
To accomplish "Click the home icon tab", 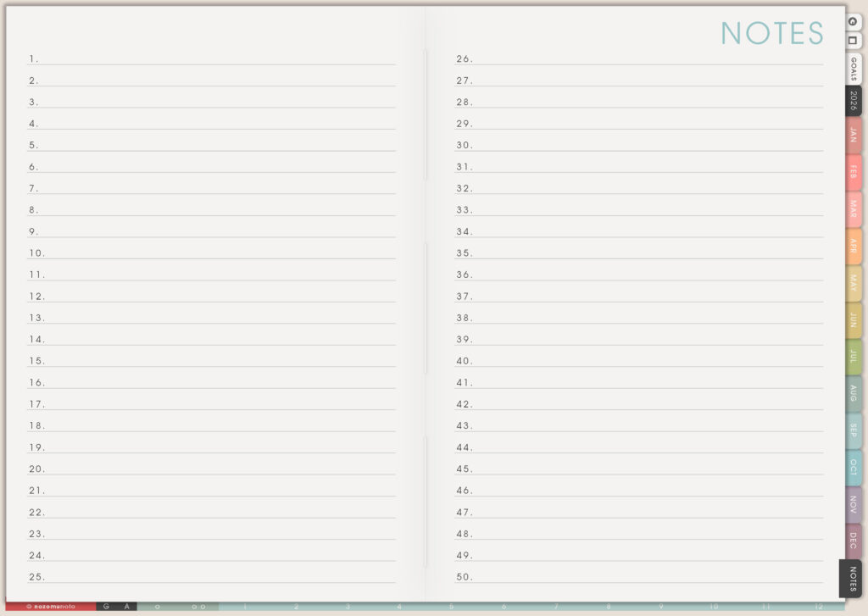I will (853, 21).
